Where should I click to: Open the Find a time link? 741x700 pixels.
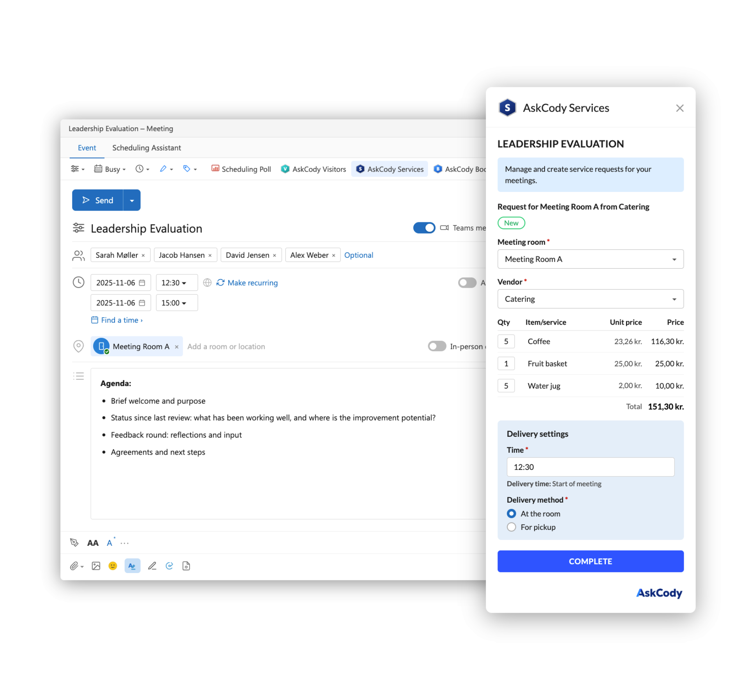(117, 320)
